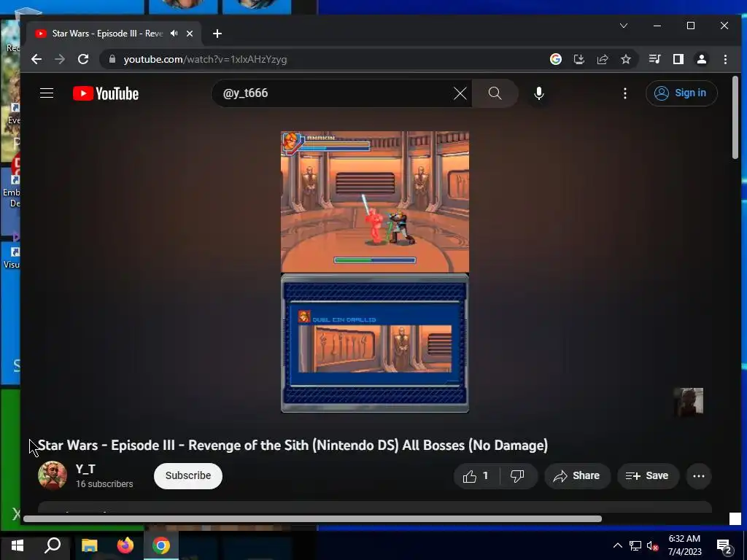Open the Y_T channel name link

86,469
